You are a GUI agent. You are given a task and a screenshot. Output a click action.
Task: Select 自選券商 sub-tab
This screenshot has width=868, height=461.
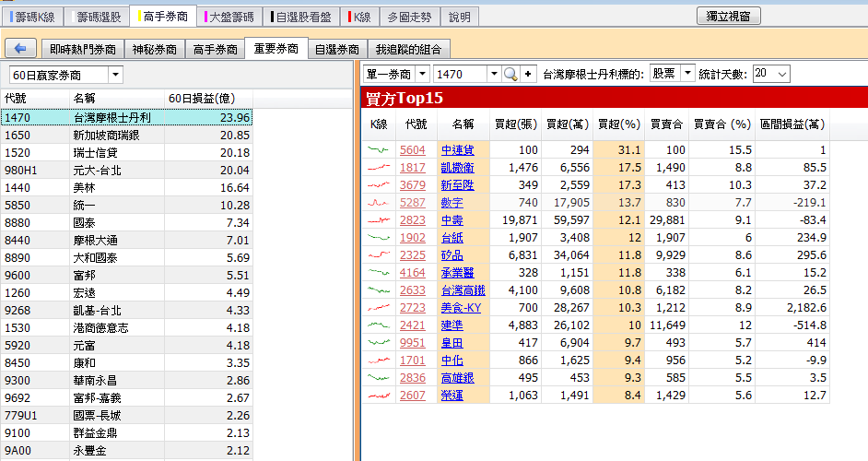point(337,49)
